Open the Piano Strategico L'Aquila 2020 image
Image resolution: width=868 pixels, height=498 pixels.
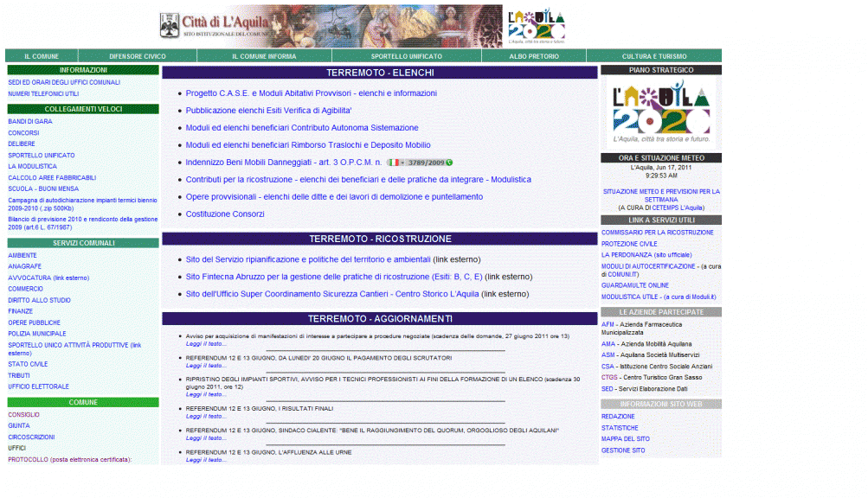[x=661, y=112]
